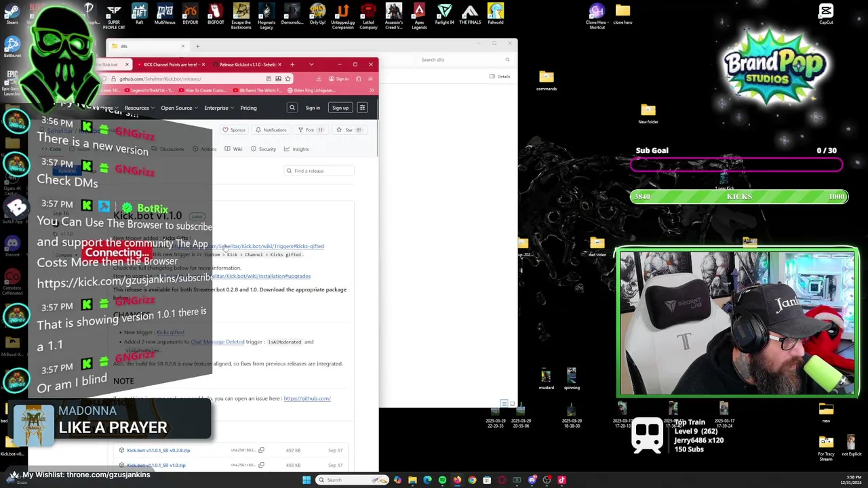Toggle reader view in the address bar

(x=269, y=79)
